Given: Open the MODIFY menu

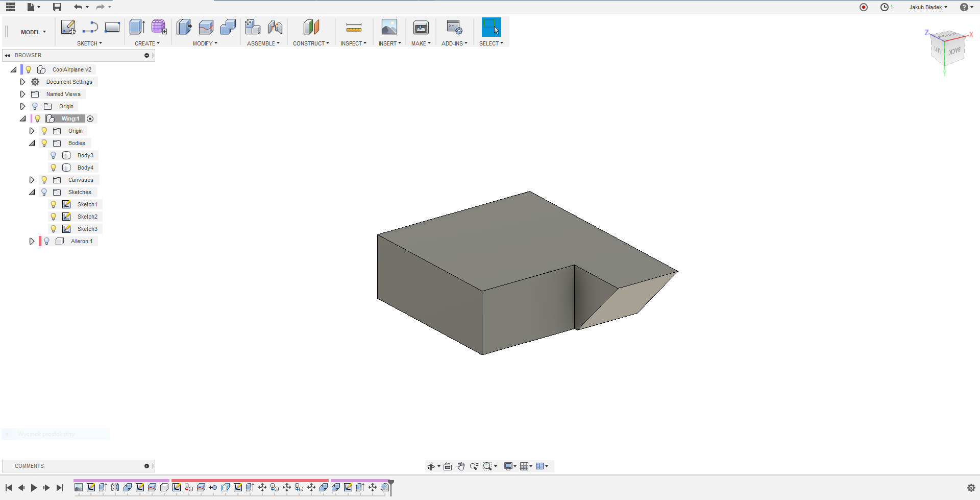Looking at the screenshot, I should click(205, 43).
